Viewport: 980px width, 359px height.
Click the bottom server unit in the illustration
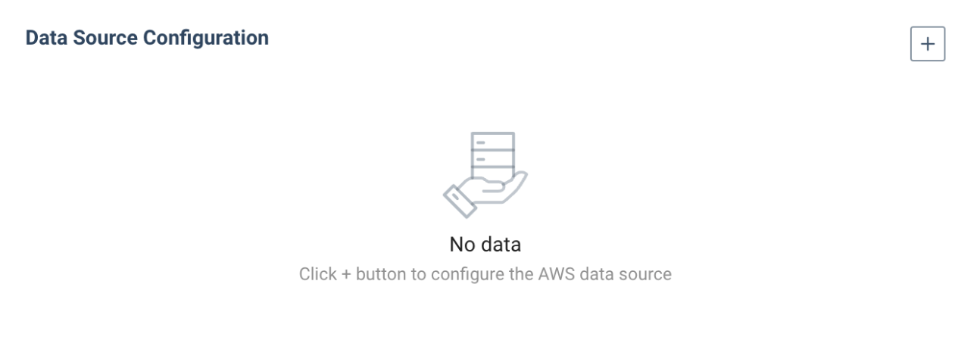coord(492,175)
